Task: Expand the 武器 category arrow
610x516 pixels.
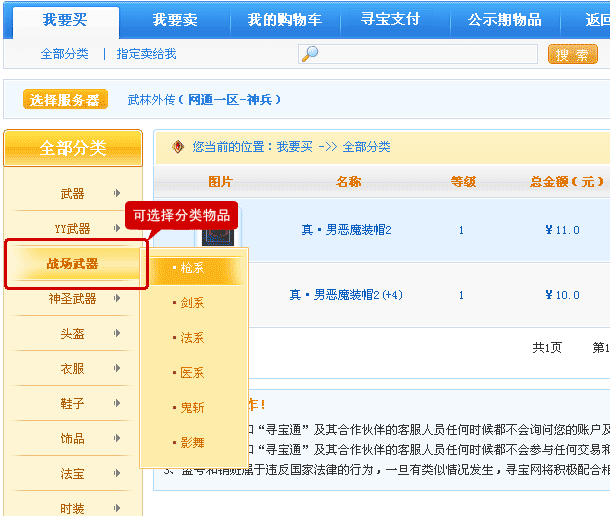Action: tap(118, 194)
